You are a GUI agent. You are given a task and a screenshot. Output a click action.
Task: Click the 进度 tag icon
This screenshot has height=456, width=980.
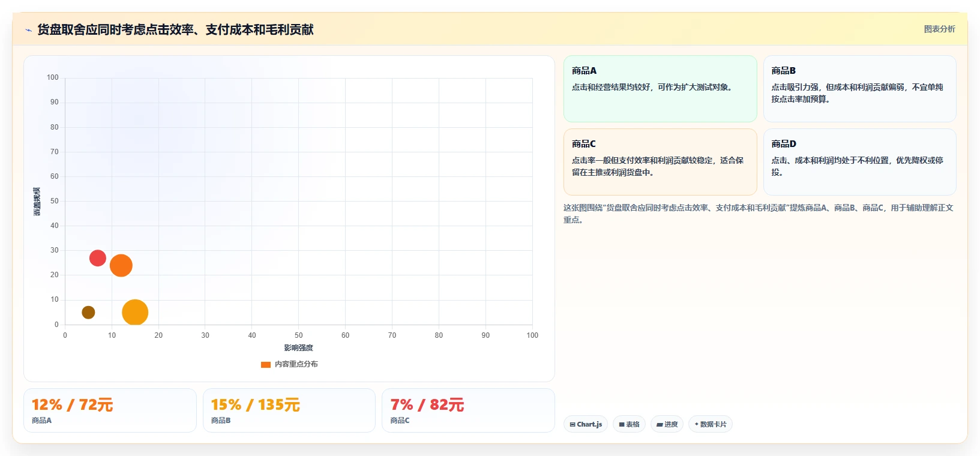click(x=660, y=424)
